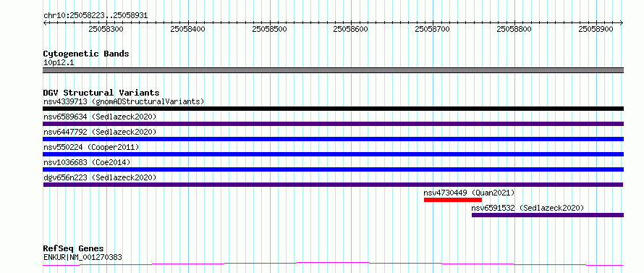Screen dimensions: 644x273
Task: Select the blue nsv1036683 variant bar
Action: pyautogui.click(x=334, y=169)
